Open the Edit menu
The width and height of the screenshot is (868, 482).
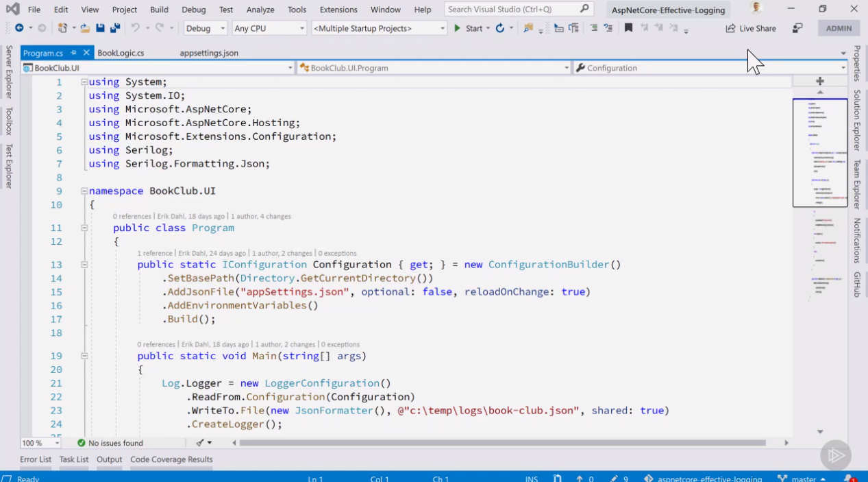point(61,10)
